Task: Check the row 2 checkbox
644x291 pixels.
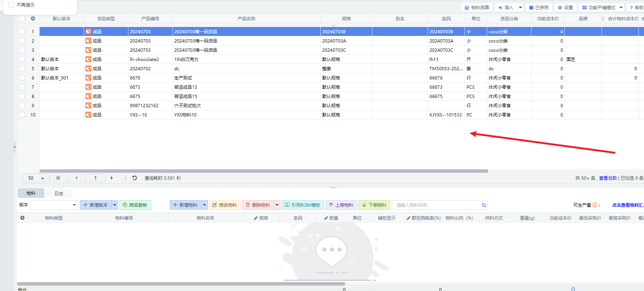Action: point(22,41)
